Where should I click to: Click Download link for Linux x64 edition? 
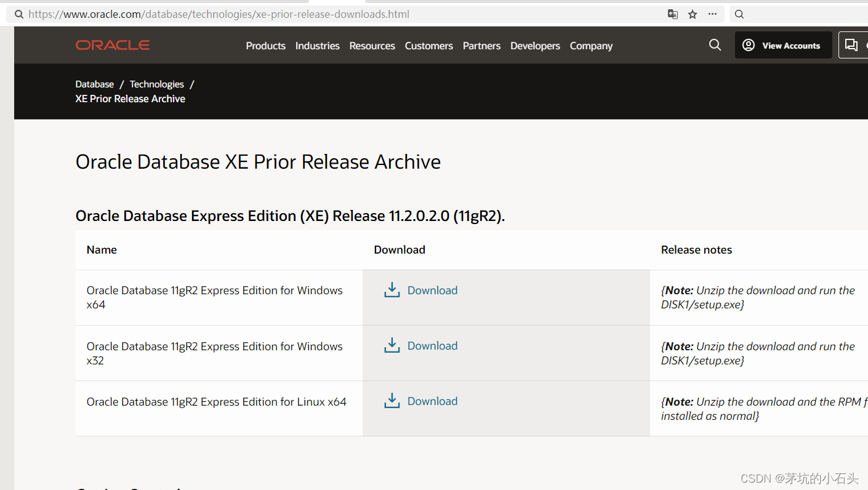pyautogui.click(x=433, y=401)
